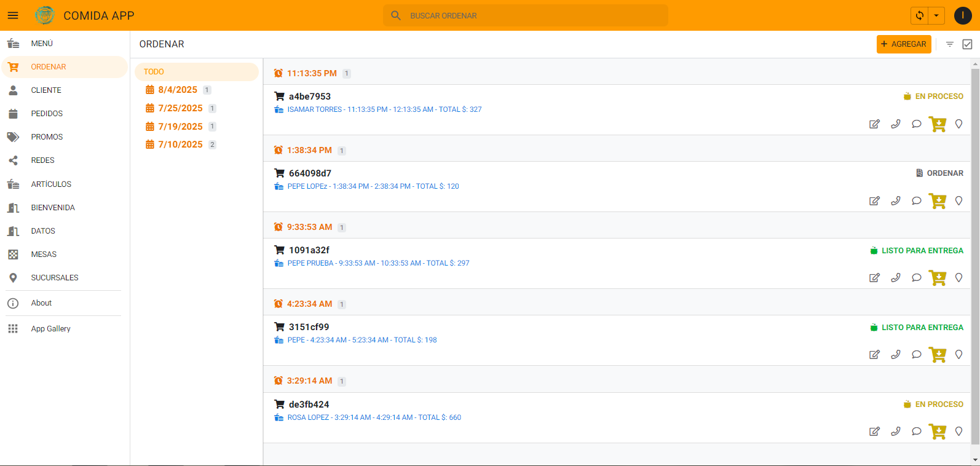This screenshot has width=980, height=466.
Task: Open order a4be7953
Action: point(617,110)
